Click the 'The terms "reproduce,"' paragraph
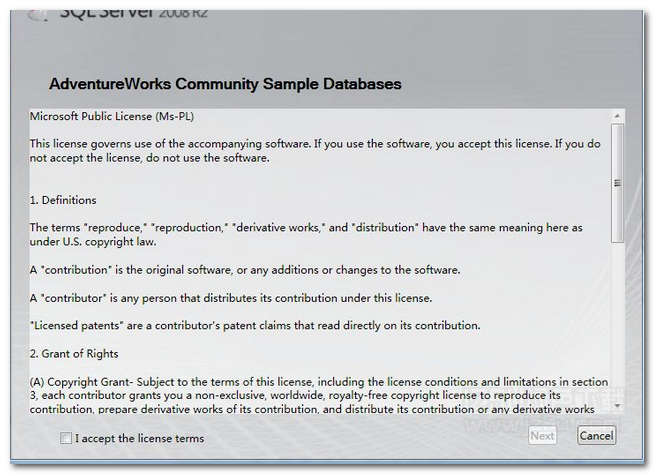Screen dimensions: 655x475 coord(306,234)
